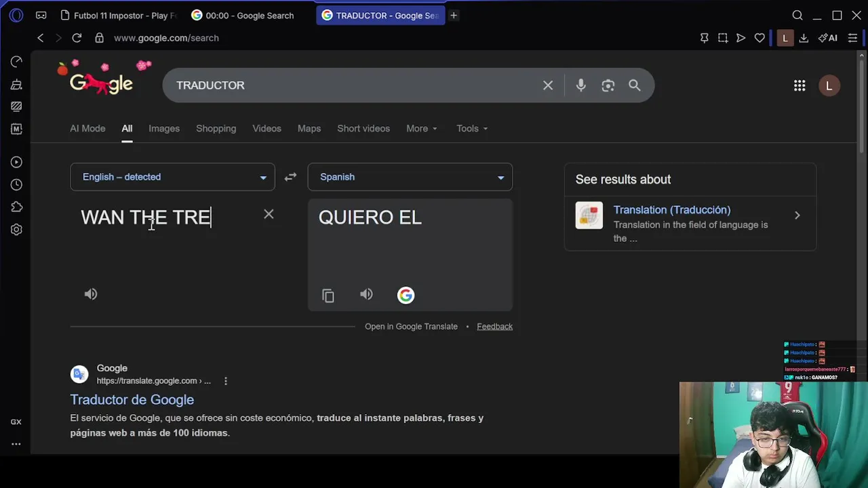Listen to the Spanish translation

(x=366, y=294)
